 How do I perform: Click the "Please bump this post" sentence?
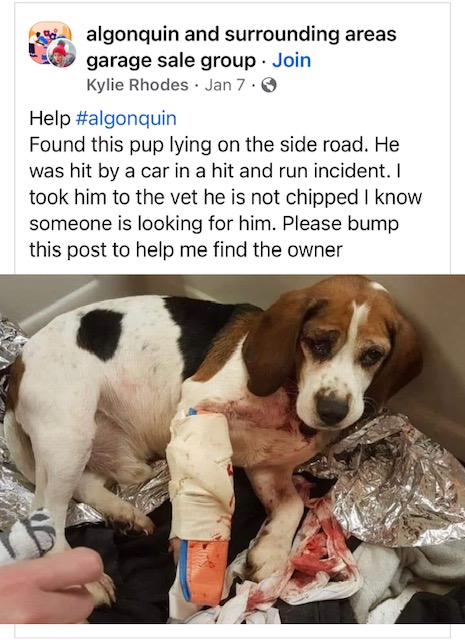(x=214, y=237)
